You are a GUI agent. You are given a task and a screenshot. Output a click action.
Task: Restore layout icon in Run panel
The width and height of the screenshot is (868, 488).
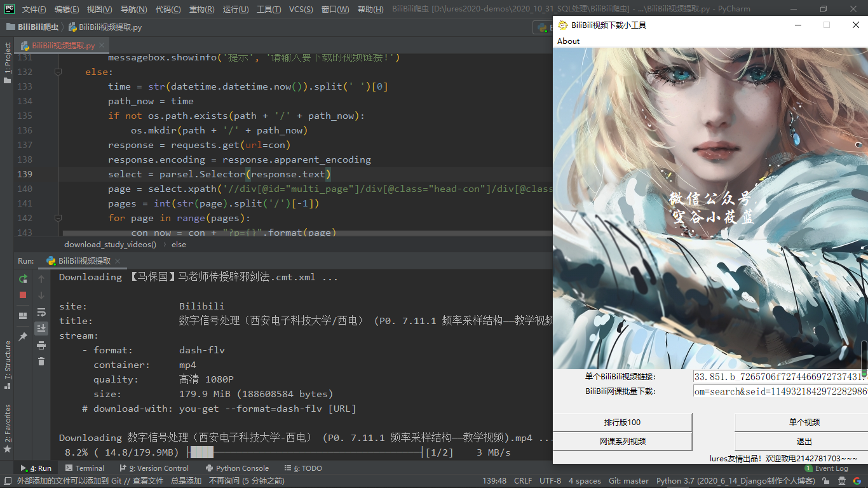point(23,316)
